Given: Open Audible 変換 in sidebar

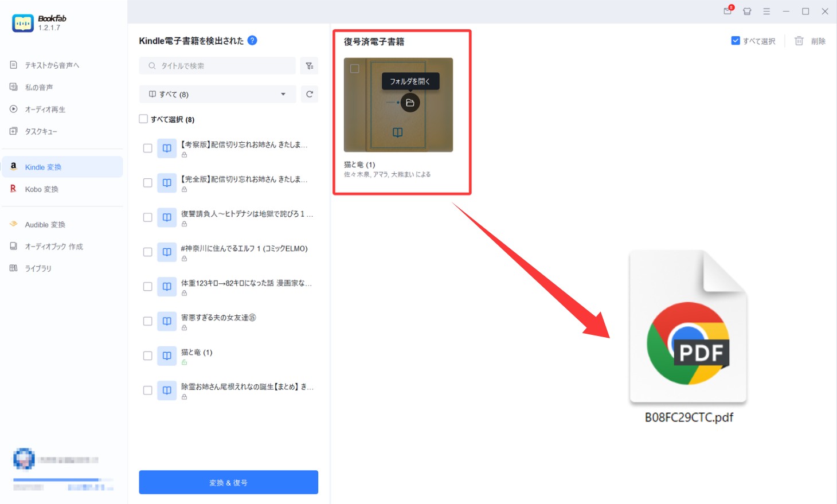Looking at the screenshot, I should (x=45, y=225).
